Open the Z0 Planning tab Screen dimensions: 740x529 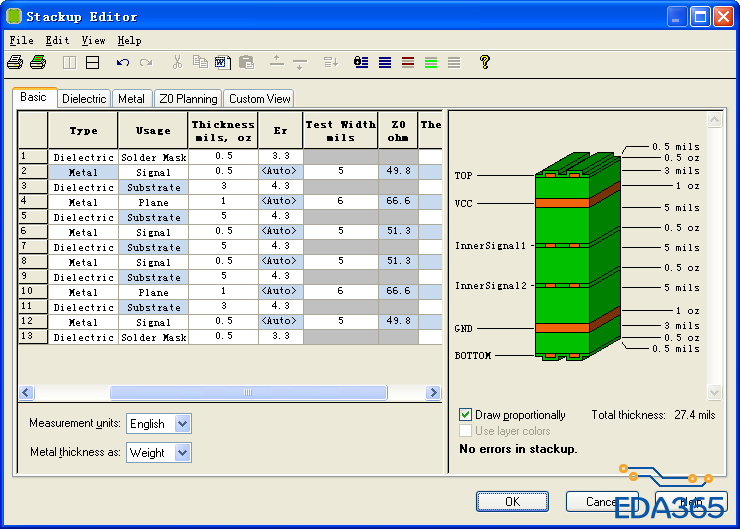[188, 99]
